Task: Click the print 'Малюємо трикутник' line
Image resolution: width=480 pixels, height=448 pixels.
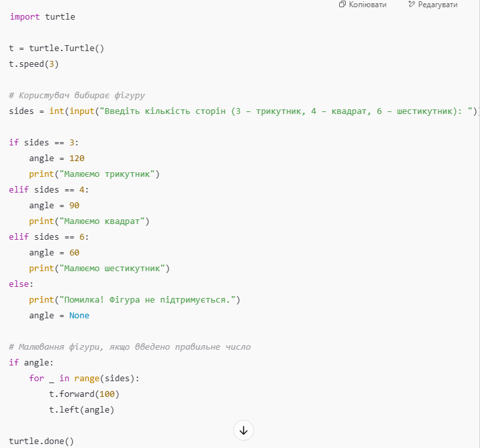Action: tap(94, 174)
